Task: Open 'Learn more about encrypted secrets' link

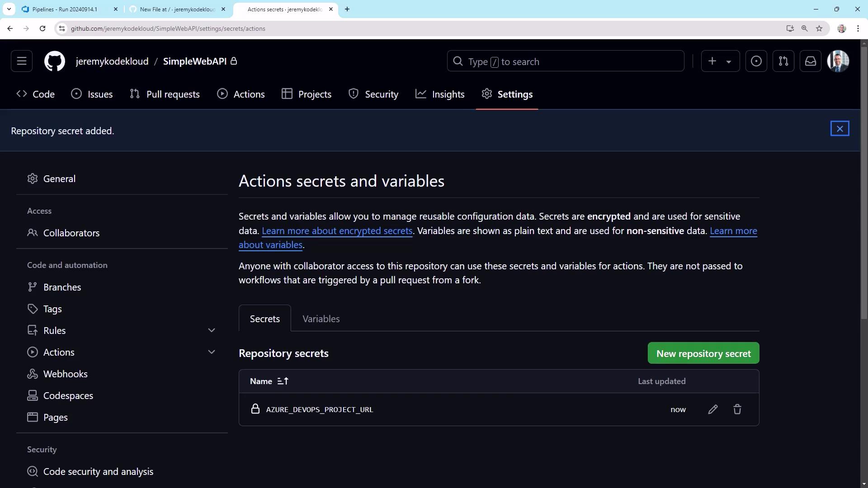Action: [x=337, y=231]
